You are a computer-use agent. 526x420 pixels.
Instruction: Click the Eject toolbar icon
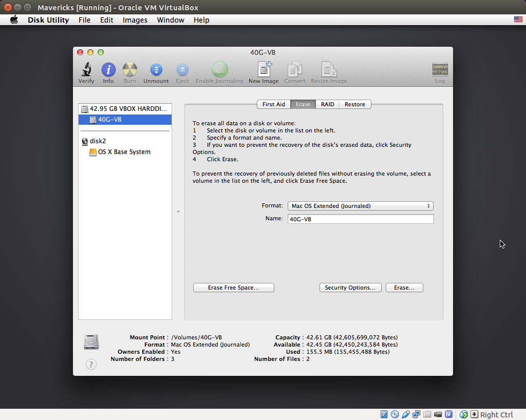click(x=182, y=70)
